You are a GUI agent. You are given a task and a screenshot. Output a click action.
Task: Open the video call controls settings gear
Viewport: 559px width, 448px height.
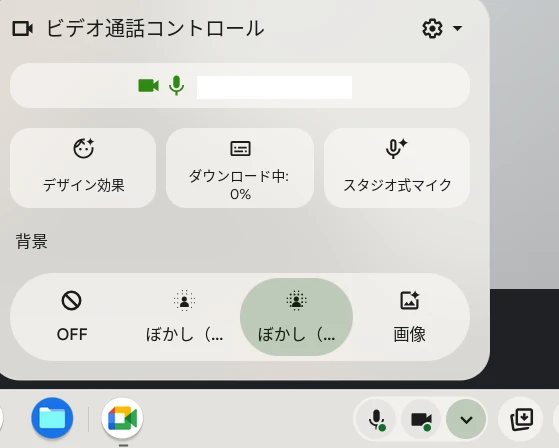coord(432,28)
